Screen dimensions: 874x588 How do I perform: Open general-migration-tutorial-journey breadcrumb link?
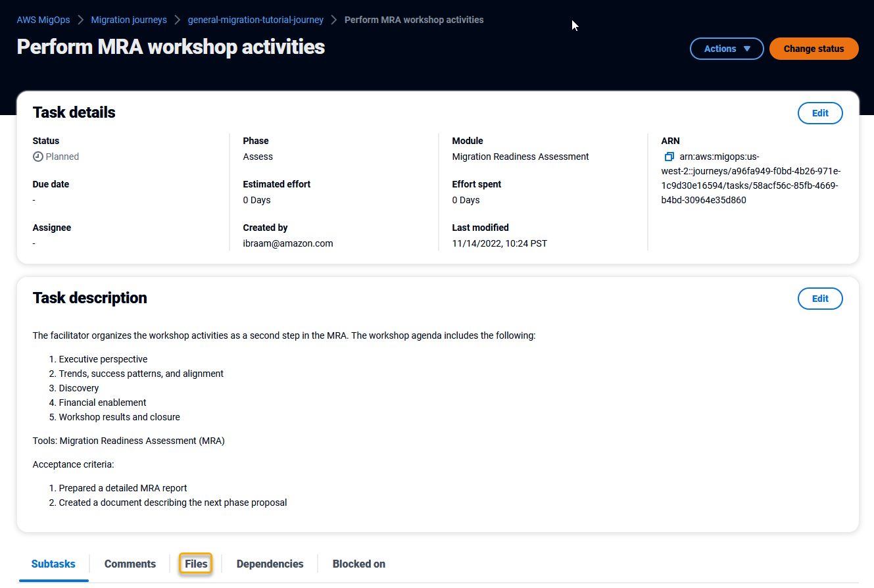click(x=256, y=20)
